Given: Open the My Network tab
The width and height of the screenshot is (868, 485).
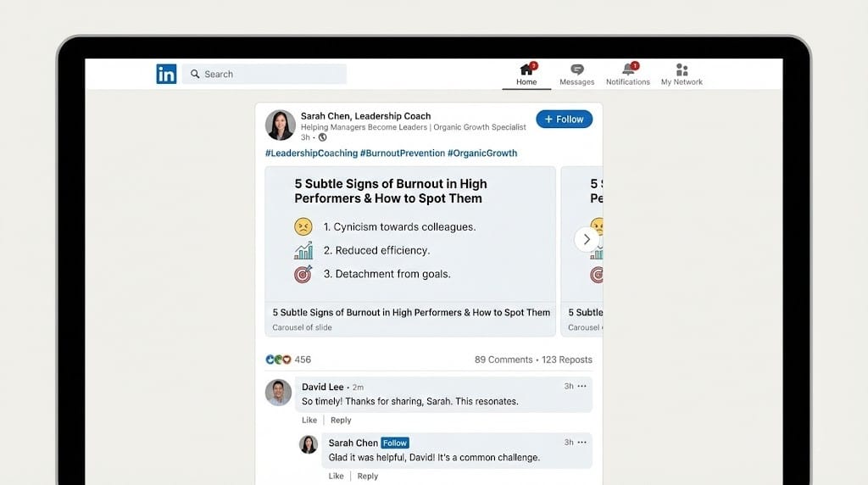Looking at the screenshot, I should [x=682, y=75].
